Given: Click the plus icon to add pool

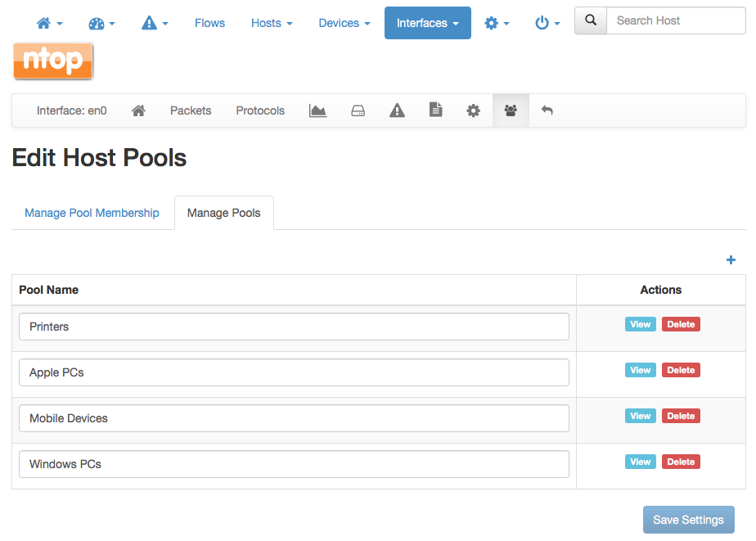Looking at the screenshot, I should [731, 260].
